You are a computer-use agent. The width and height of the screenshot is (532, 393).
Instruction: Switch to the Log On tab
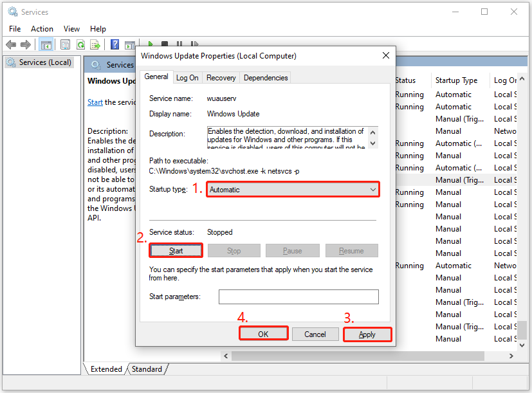tap(187, 77)
